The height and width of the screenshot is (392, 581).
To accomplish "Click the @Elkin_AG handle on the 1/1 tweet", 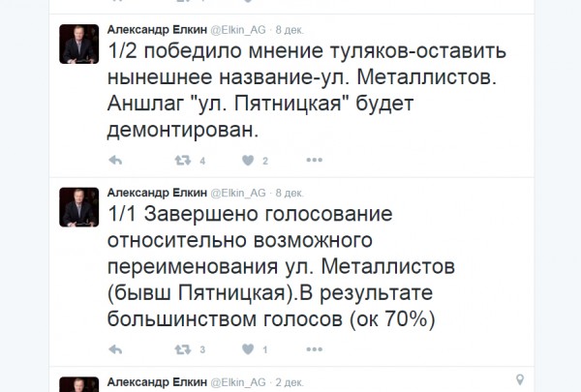I will 237,192.
